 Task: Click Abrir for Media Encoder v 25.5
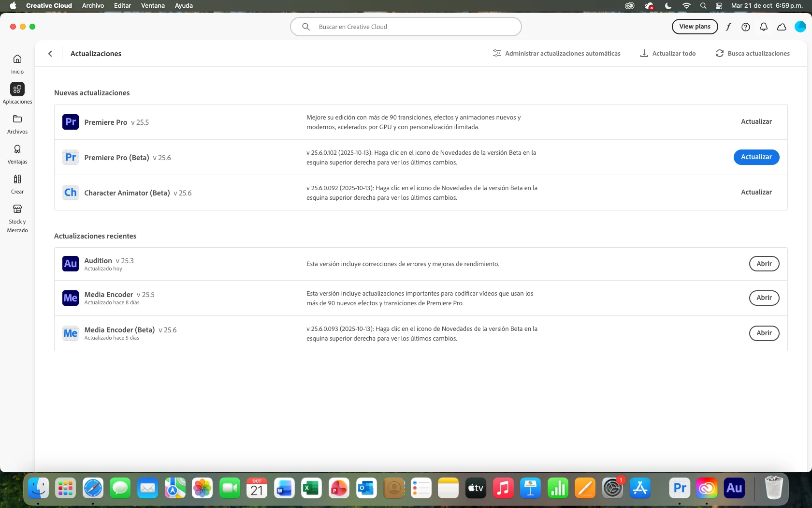tap(764, 298)
